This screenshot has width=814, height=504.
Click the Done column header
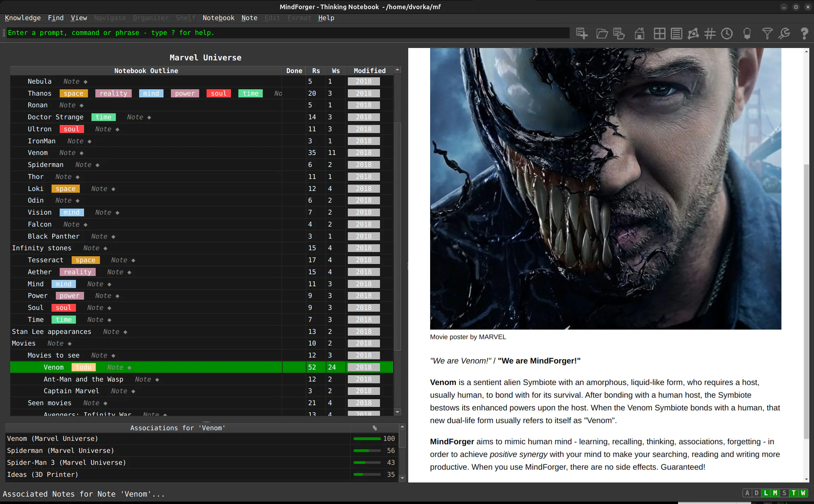click(x=294, y=71)
